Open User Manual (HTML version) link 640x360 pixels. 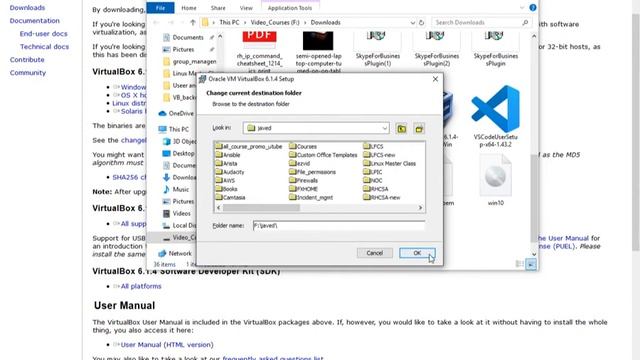click(x=167, y=345)
